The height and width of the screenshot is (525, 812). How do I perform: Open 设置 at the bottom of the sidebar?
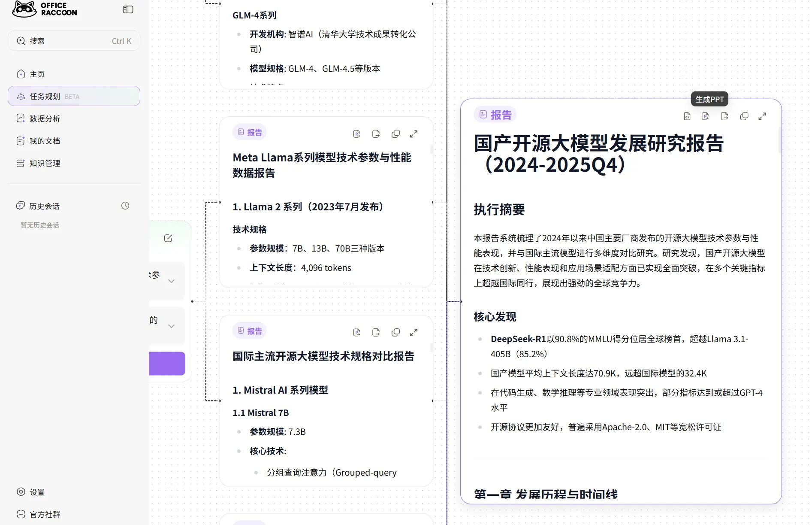37,492
